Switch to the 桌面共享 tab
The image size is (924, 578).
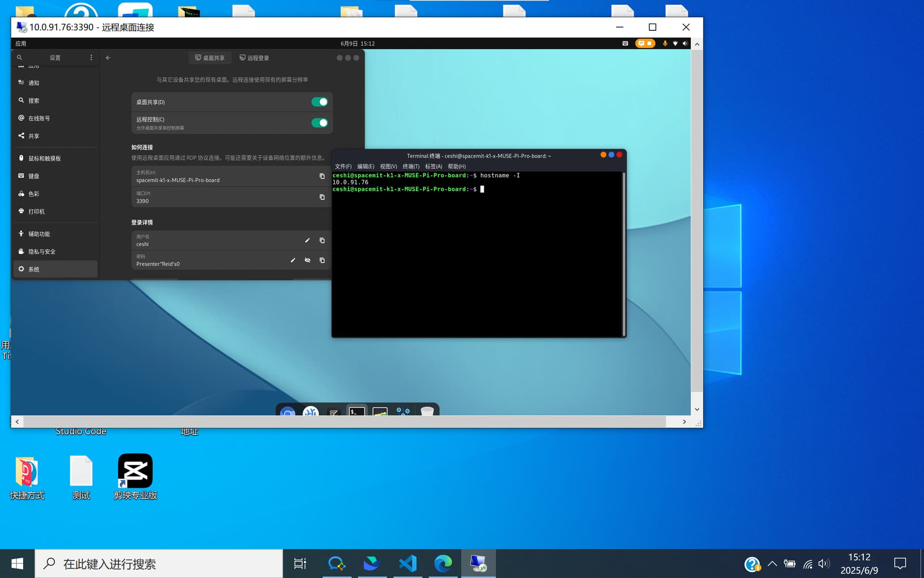coord(210,58)
